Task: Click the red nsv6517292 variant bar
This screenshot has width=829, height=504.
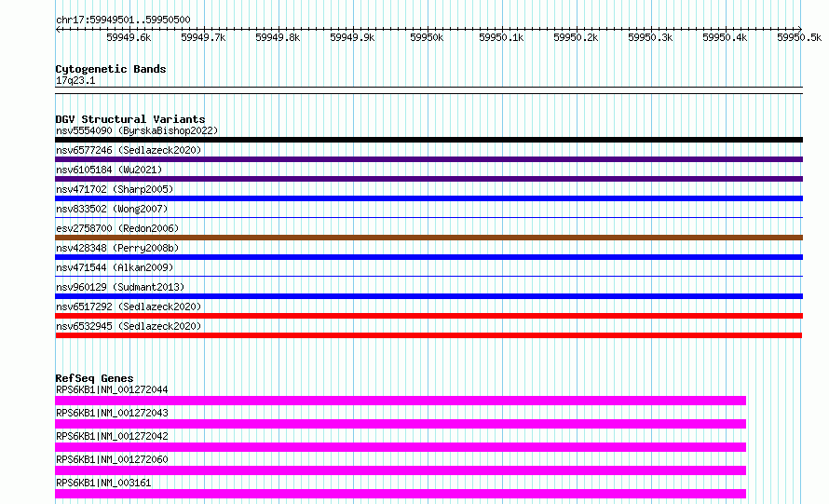Action: click(428, 316)
